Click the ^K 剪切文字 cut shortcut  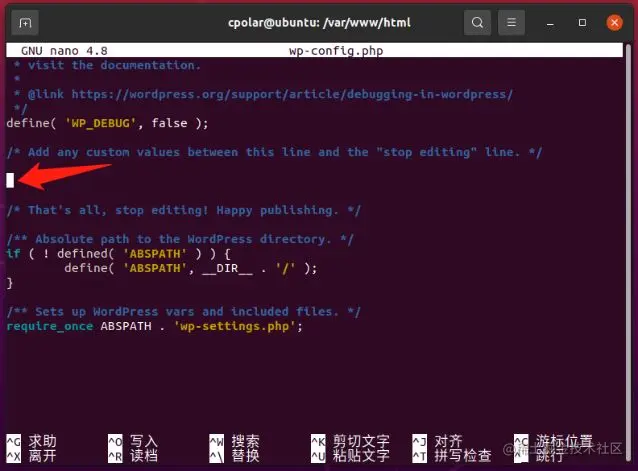[350, 441]
